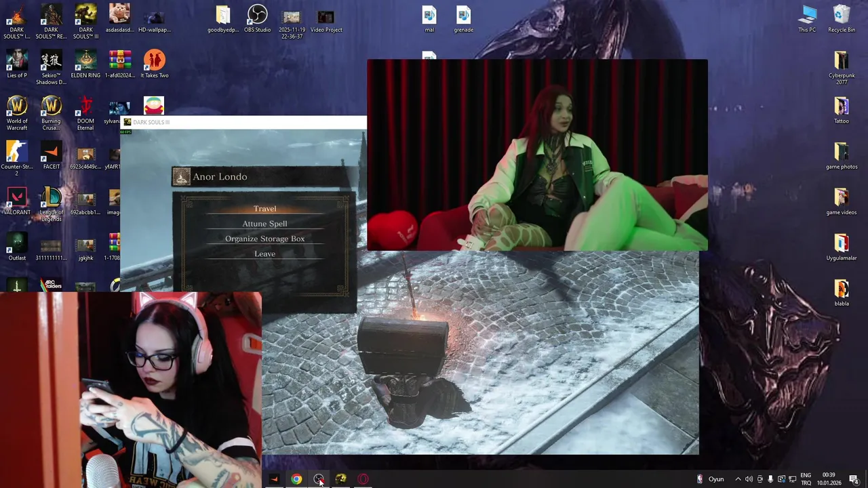Open DARK SOULS Remastered desktop shortcut

[51, 22]
